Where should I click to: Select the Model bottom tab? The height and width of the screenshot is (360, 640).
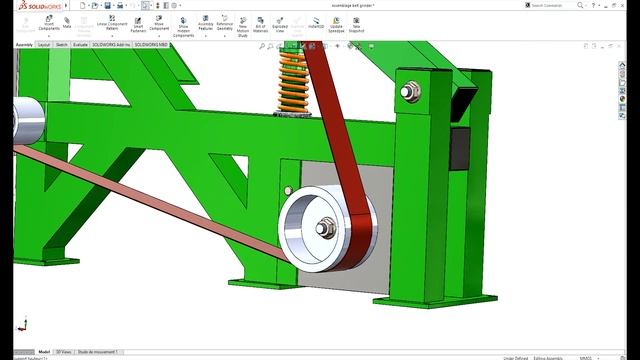[44, 351]
